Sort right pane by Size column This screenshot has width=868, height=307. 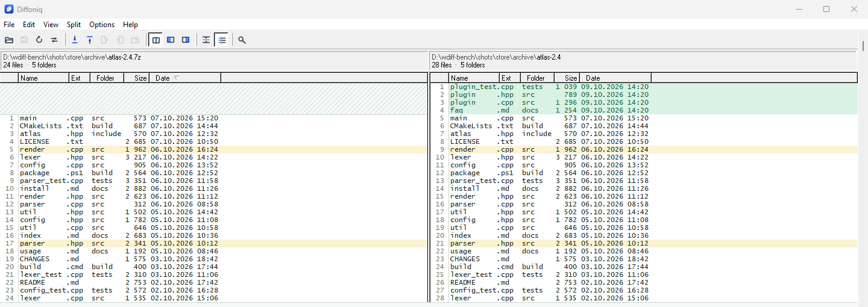(x=567, y=78)
